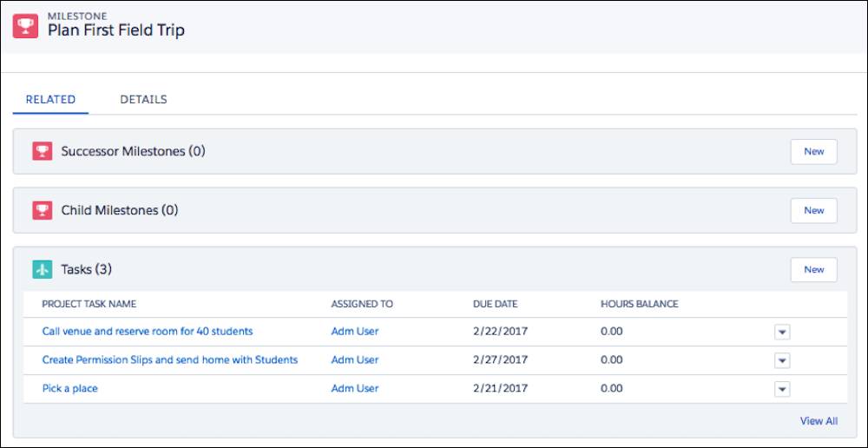Open the Successor Milestones (0) heading
The image size is (868, 448).
pyautogui.click(x=133, y=151)
